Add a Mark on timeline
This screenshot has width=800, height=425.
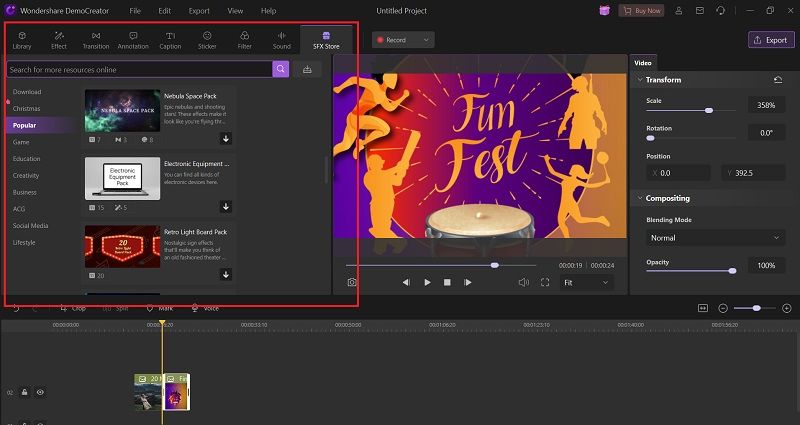click(x=160, y=308)
